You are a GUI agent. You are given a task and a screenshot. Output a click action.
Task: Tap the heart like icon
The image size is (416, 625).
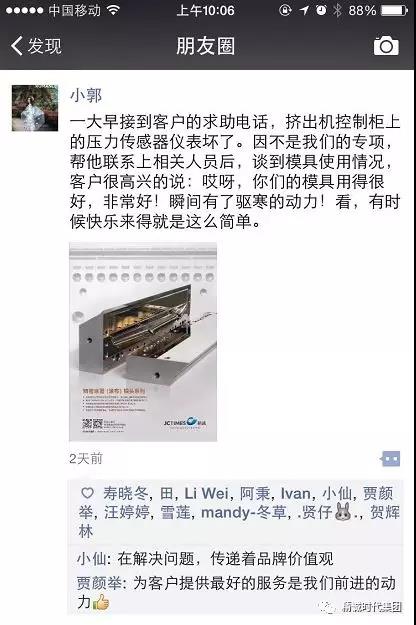(x=88, y=493)
